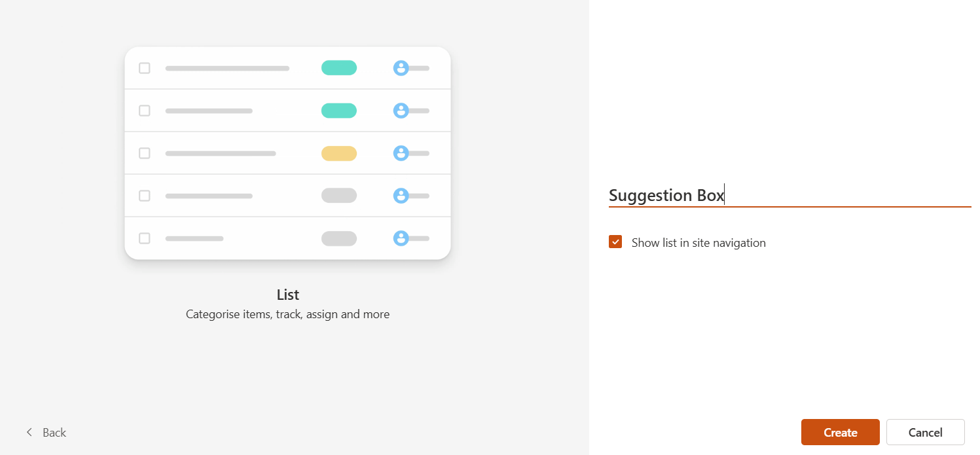The height and width of the screenshot is (455, 980).
Task: Click the gray status pill in the fourth row
Action: point(338,195)
